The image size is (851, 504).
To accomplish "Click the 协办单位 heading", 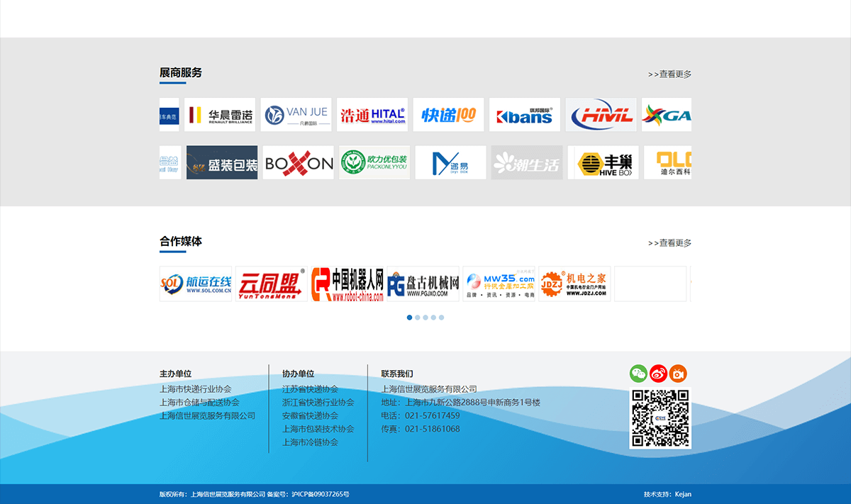I will coord(298,374).
